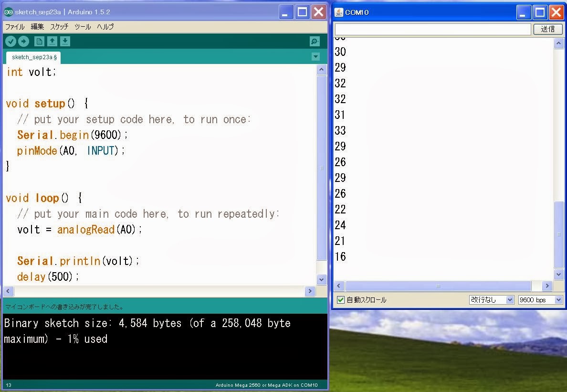Open the ファイル menu
The height and width of the screenshot is (392, 567).
(x=15, y=27)
